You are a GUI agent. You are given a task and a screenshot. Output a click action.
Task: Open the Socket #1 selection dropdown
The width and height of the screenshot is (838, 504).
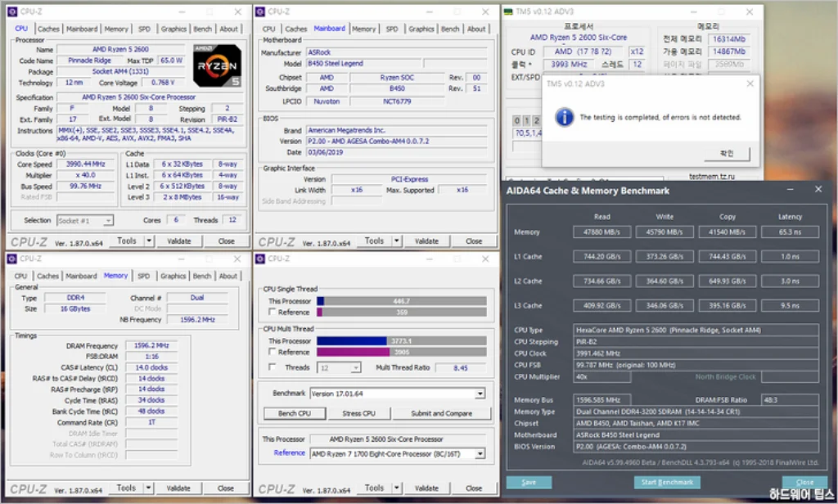(x=108, y=221)
